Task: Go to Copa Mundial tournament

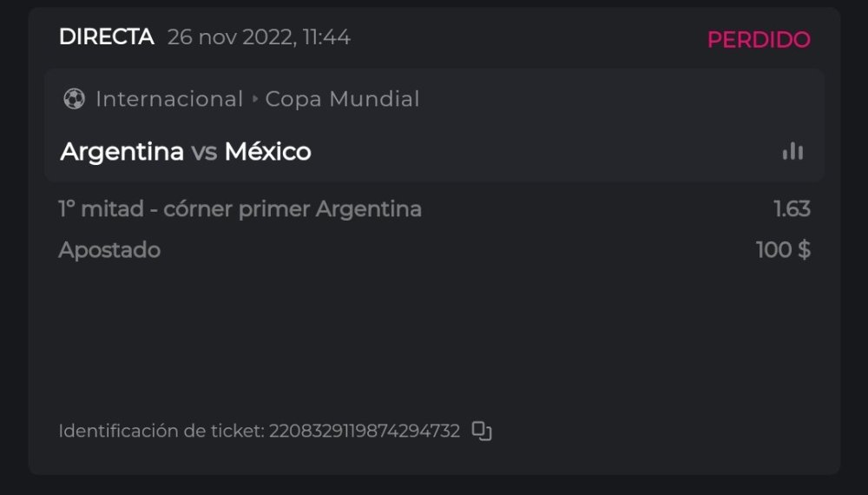Action: 342,99
